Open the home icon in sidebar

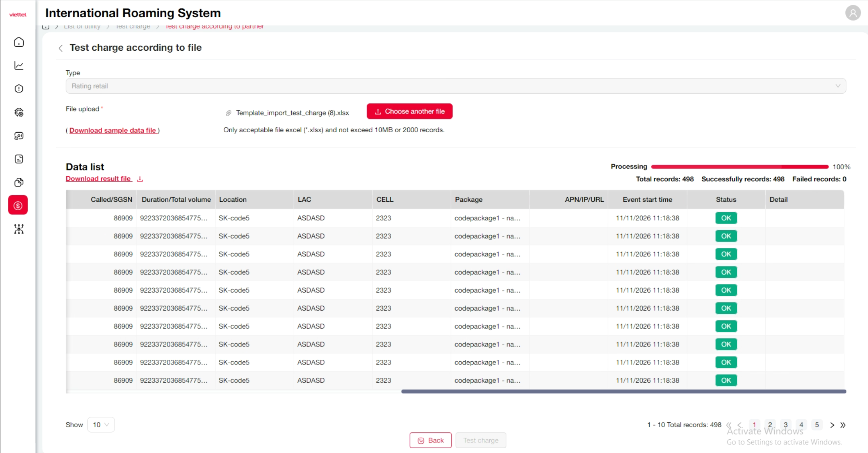click(x=19, y=42)
